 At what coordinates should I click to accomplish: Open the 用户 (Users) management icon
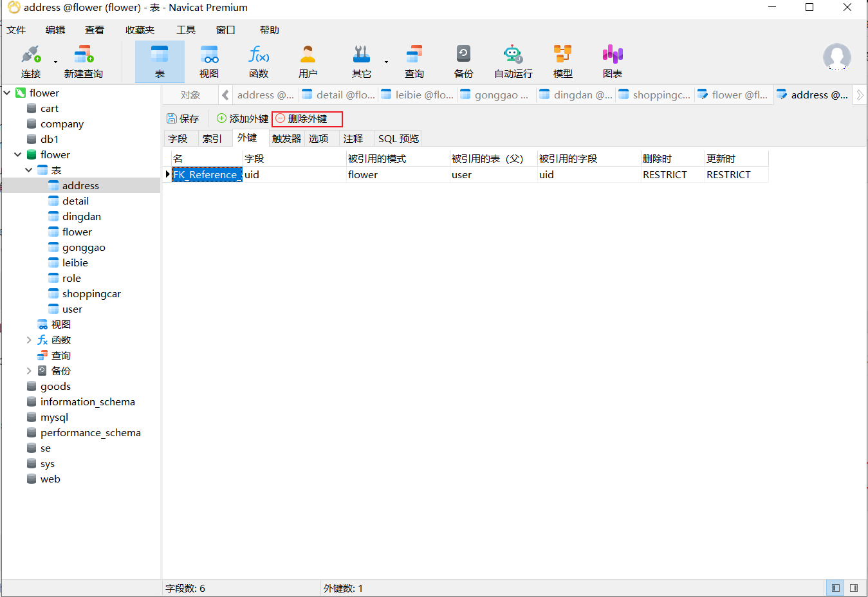(x=308, y=61)
